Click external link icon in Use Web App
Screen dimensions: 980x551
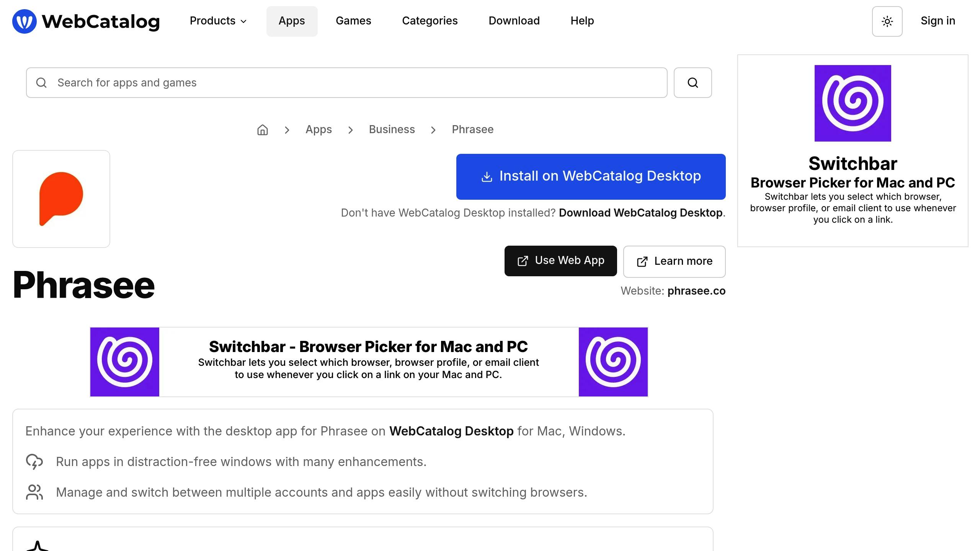(523, 261)
